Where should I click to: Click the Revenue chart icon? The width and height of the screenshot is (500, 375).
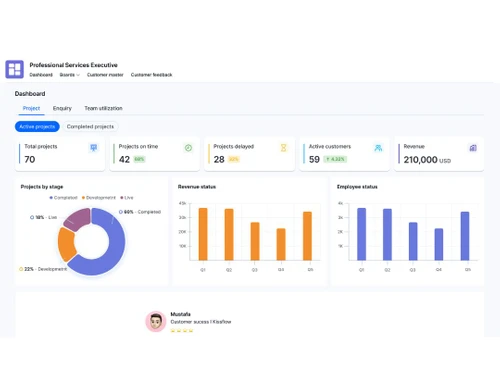click(473, 148)
